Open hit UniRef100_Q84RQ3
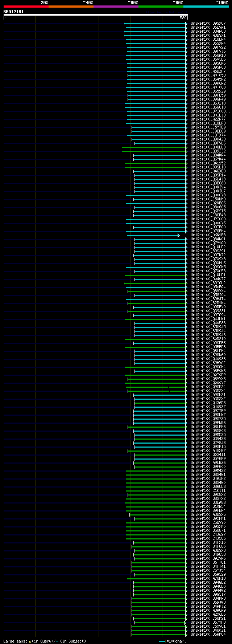 click(208, 31)
